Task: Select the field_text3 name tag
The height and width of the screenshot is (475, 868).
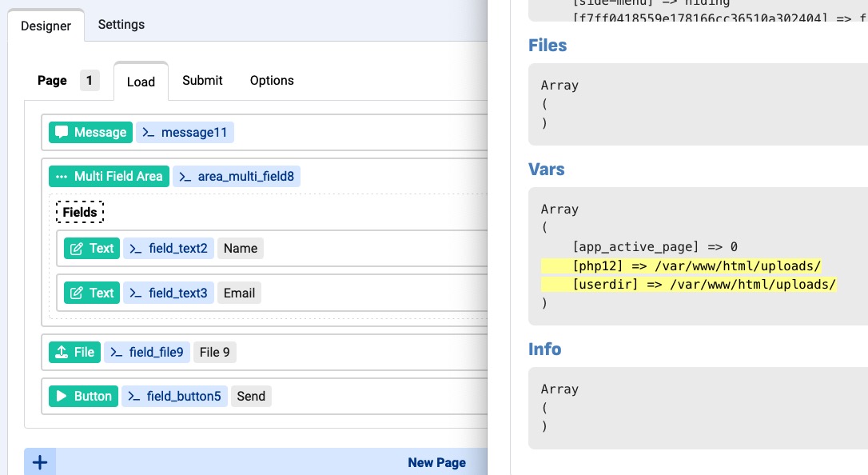Action: (x=169, y=293)
